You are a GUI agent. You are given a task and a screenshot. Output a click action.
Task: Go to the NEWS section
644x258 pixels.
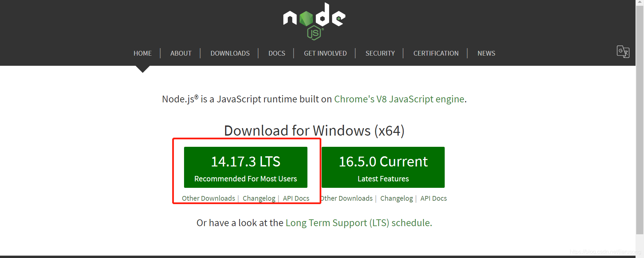(x=486, y=53)
